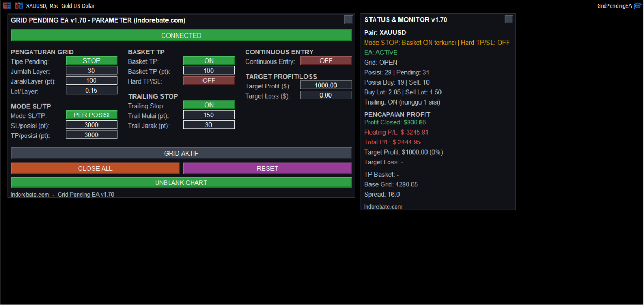Switch Mode SL/TP from PER POSISI
The width and height of the screenshot is (644, 305).
pyautogui.click(x=92, y=115)
